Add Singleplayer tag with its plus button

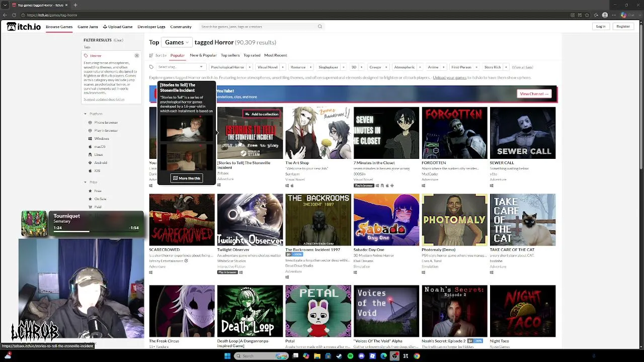pyautogui.click(x=343, y=67)
